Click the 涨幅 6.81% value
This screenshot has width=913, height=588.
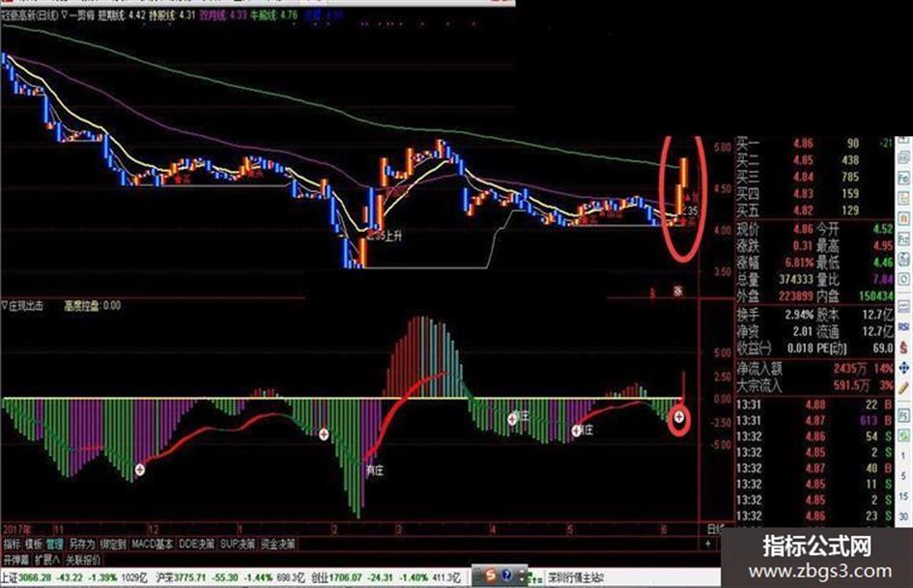point(799,263)
